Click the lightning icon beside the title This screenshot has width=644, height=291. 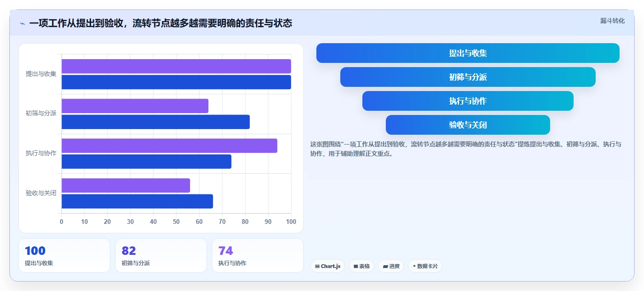coord(23,23)
